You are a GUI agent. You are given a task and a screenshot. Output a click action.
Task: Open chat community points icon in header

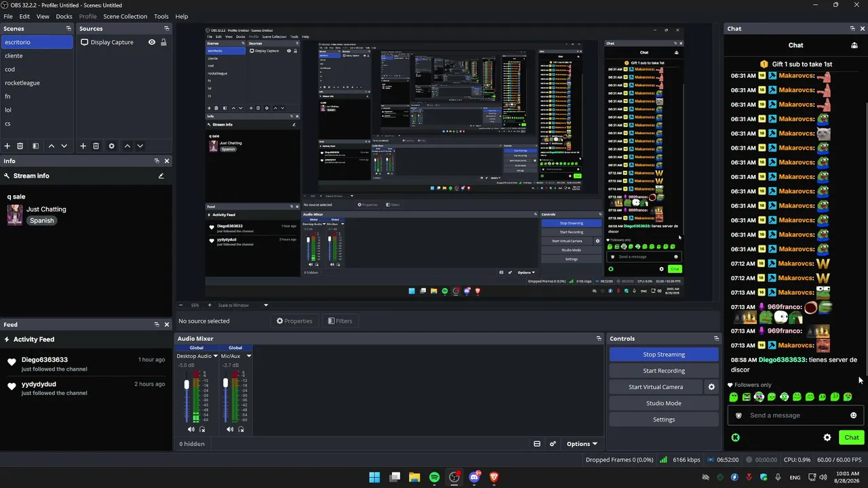coord(854,45)
